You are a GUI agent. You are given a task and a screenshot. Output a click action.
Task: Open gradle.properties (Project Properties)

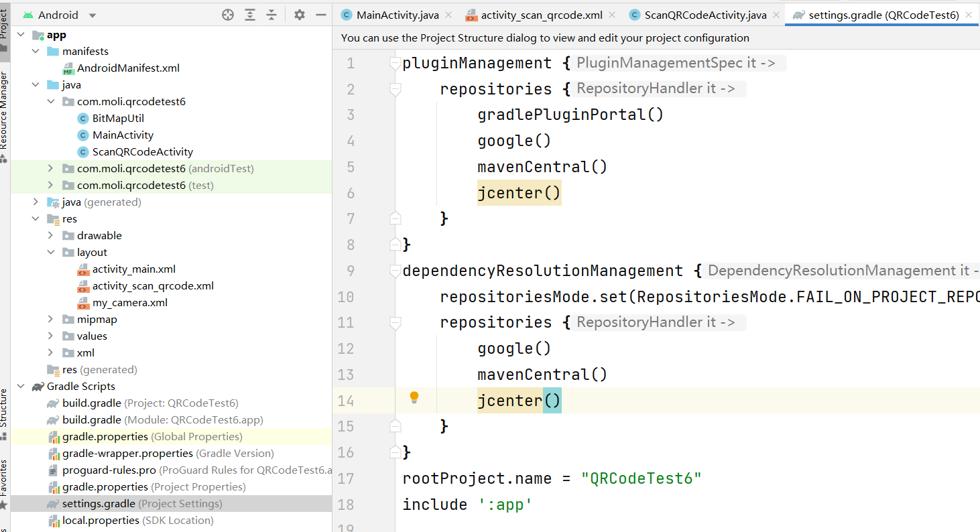[146, 487]
